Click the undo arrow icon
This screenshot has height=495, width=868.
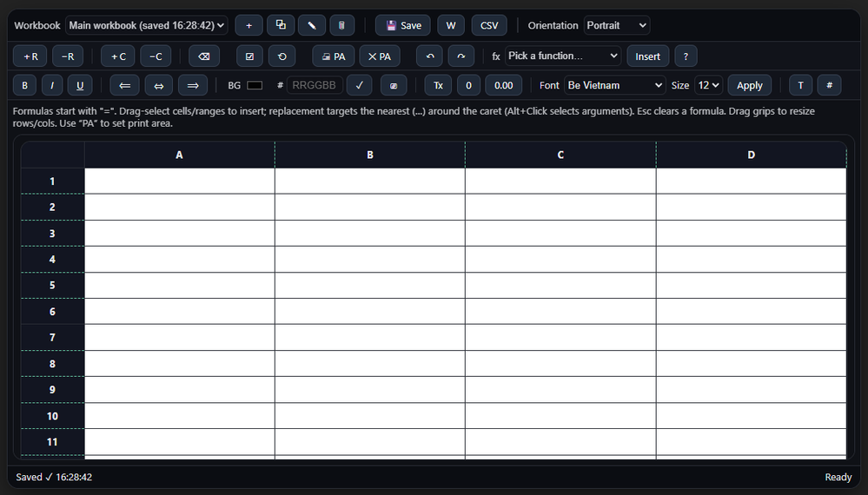pyautogui.click(x=429, y=56)
